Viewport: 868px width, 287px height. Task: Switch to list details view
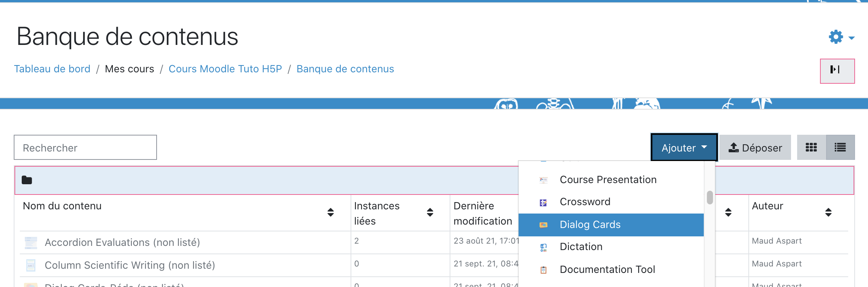click(840, 148)
